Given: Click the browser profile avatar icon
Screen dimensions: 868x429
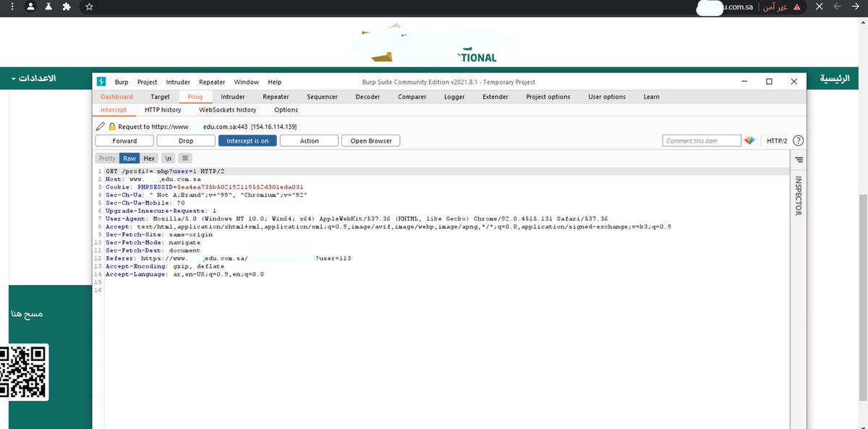Looking at the screenshot, I should point(31,7).
